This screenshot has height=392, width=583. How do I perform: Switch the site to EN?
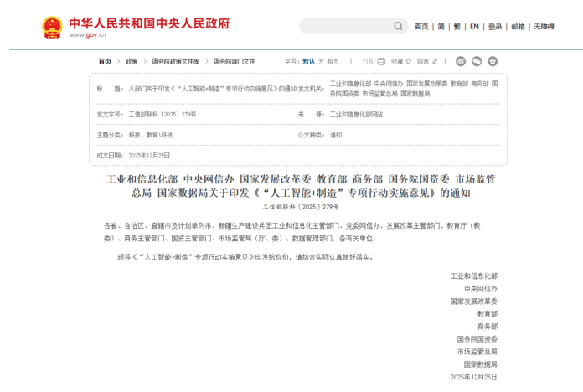[474, 26]
